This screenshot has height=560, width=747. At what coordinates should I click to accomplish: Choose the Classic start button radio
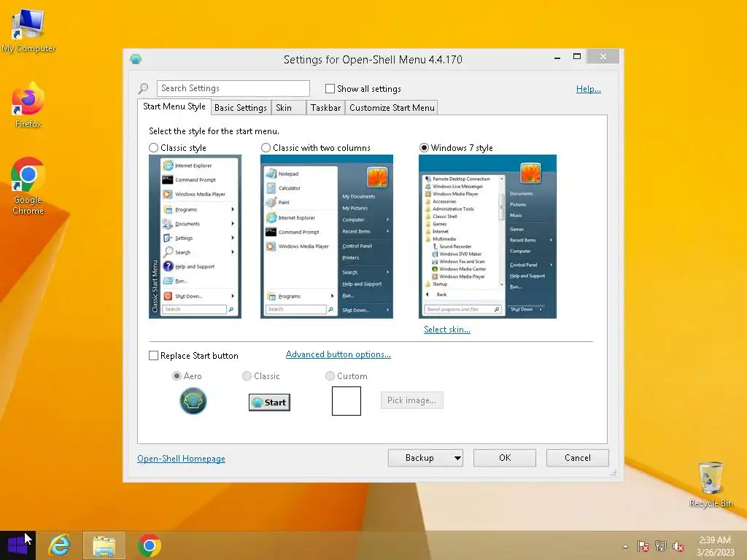pyautogui.click(x=247, y=376)
